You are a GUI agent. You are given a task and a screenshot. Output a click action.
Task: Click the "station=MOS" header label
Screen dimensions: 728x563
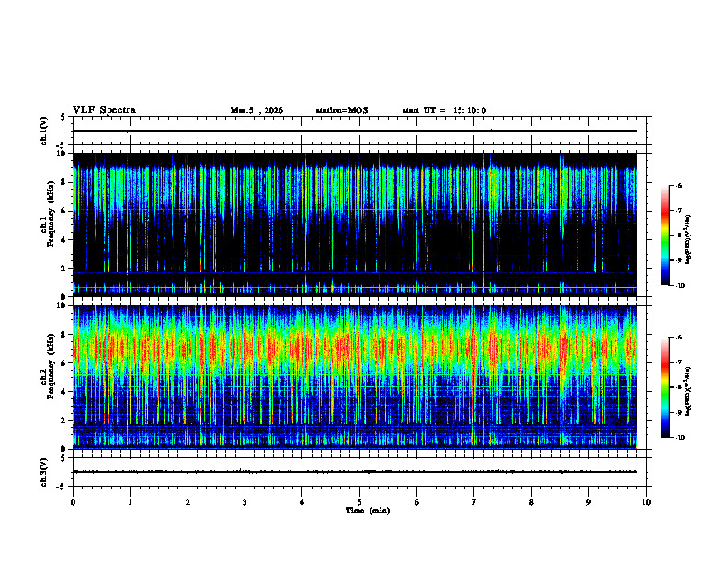coord(342,110)
